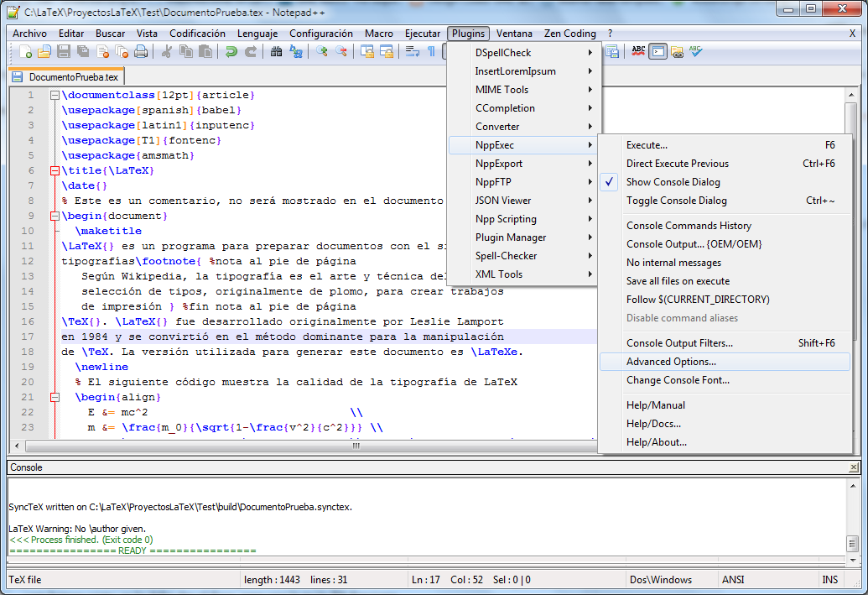Select Console Output Filters... entry
The width and height of the screenshot is (868, 595).
[x=725, y=343]
